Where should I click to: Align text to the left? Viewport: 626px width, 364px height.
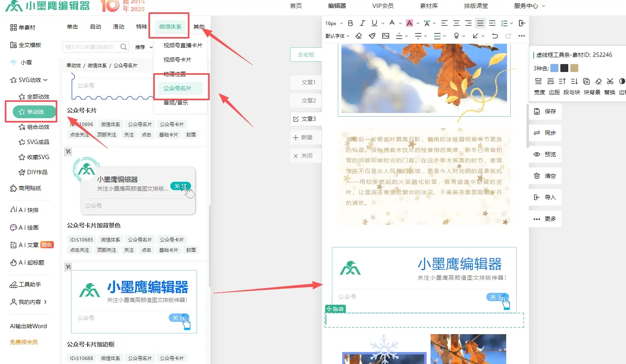[x=445, y=23]
